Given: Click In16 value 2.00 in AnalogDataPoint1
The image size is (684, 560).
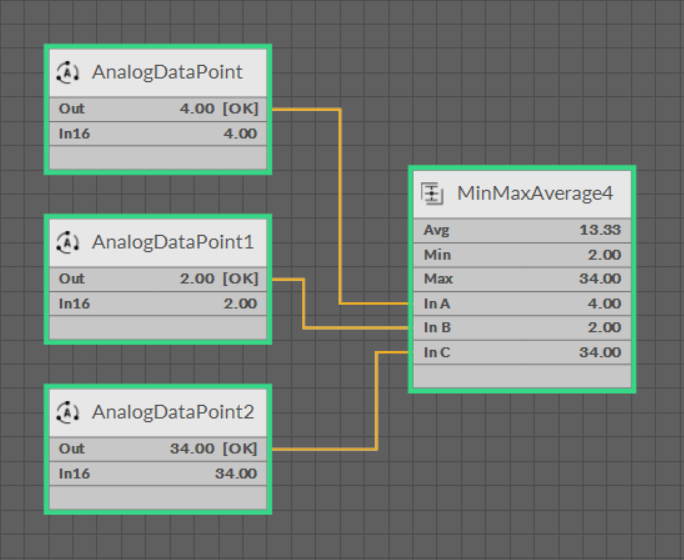Looking at the screenshot, I should [239, 303].
